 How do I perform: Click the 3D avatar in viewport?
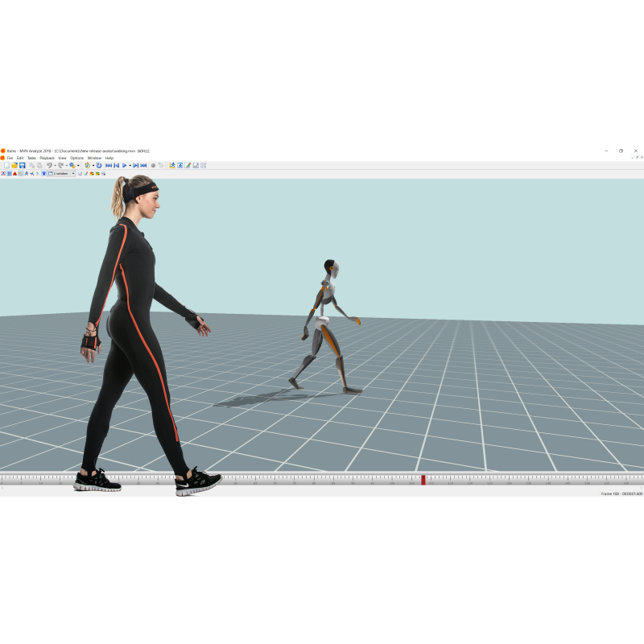pyautogui.click(x=326, y=322)
